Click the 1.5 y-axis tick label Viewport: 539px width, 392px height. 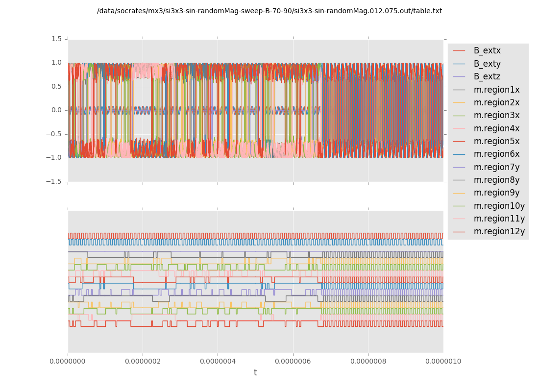pyautogui.click(x=56, y=39)
